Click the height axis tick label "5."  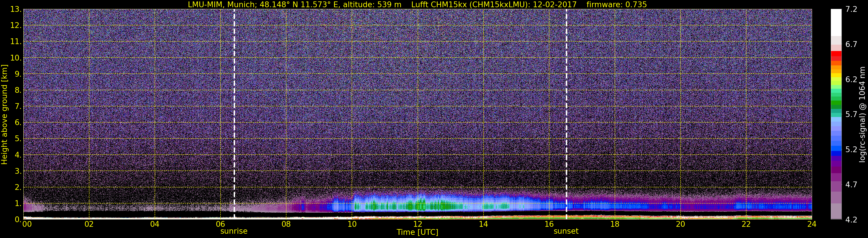[18, 139]
